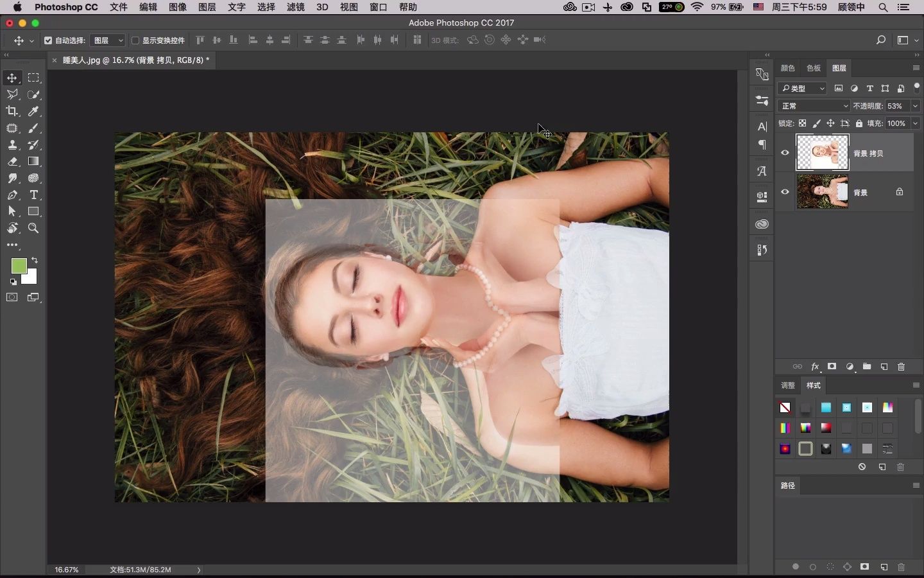Select the Rectangle shape tool

coord(33,211)
